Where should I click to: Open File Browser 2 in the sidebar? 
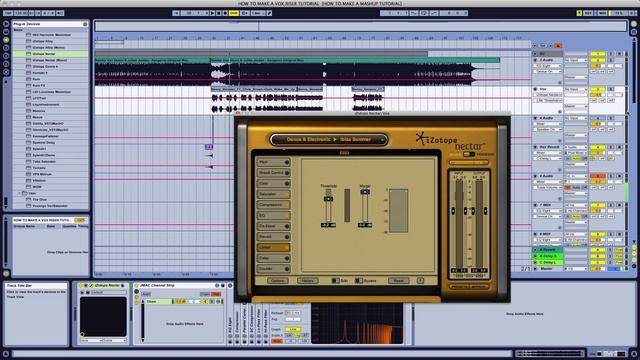pyautogui.click(x=6, y=56)
